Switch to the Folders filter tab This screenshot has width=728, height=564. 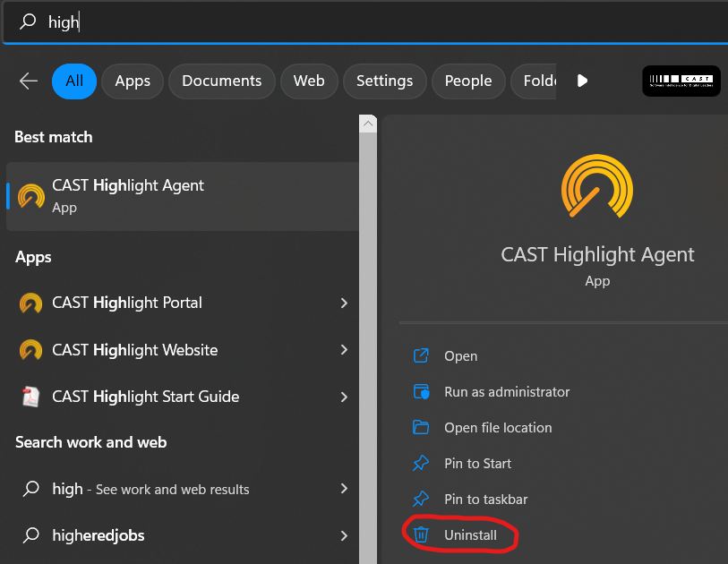click(534, 81)
